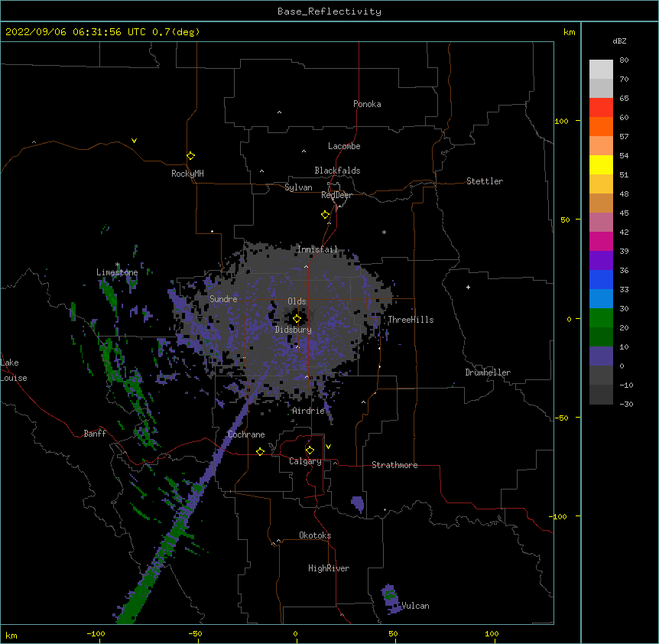This screenshot has width=659, height=644.
Task: Click the Lacombe city label
Action: [x=344, y=146]
